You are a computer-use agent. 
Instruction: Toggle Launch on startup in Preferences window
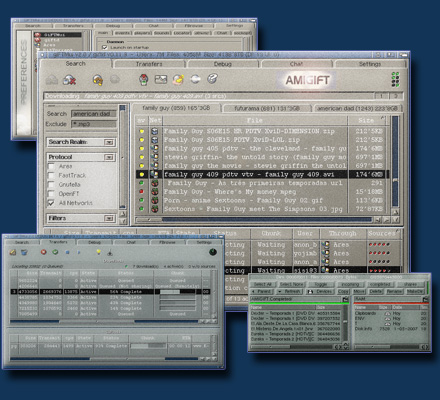(105, 47)
